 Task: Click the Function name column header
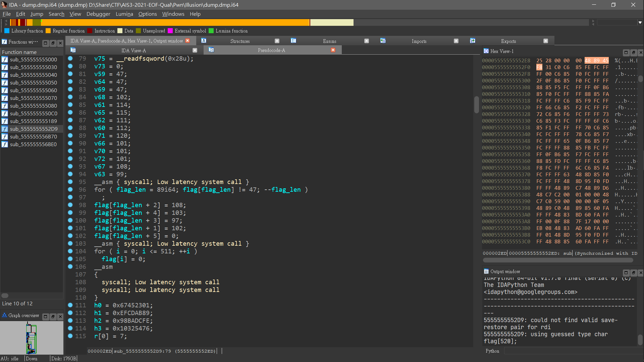32,52
